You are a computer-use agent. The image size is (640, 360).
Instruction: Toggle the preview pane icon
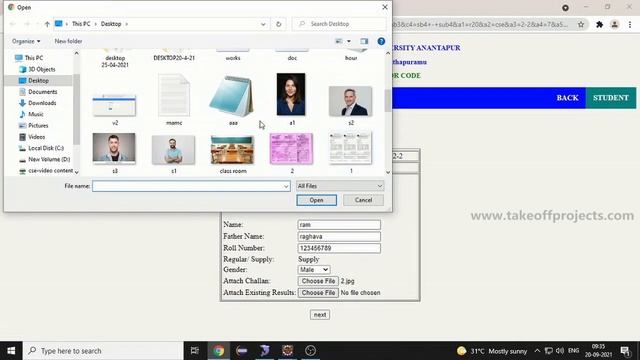pos(364,41)
